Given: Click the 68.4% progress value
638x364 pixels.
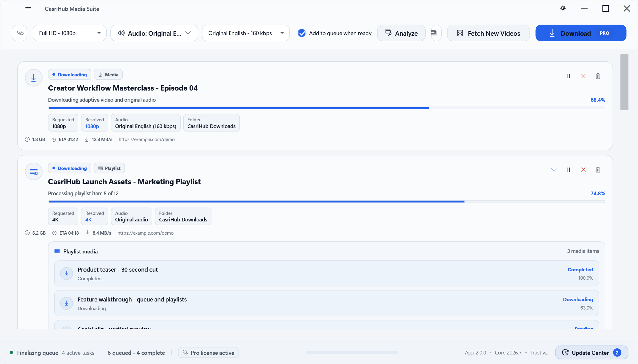Looking at the screenshot, I should [x=598, y=100].
